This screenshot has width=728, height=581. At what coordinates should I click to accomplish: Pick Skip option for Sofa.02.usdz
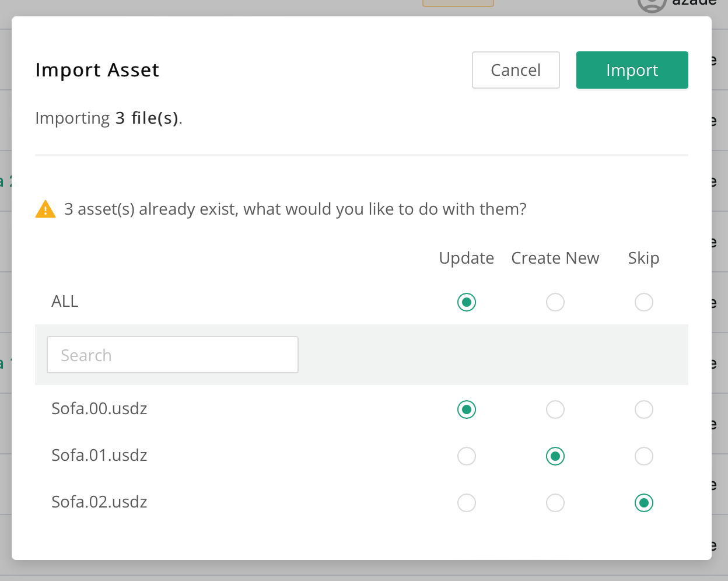[x=644, y=503]
